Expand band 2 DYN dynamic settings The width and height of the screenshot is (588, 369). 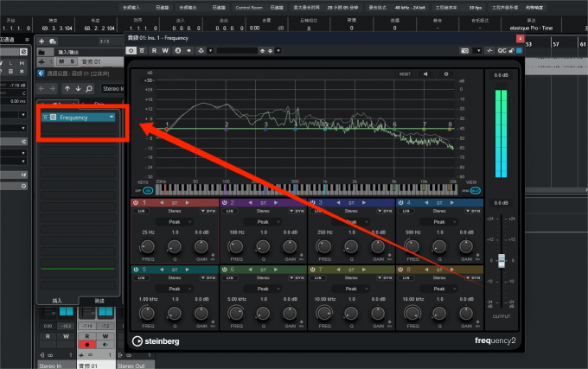(297, 211)
